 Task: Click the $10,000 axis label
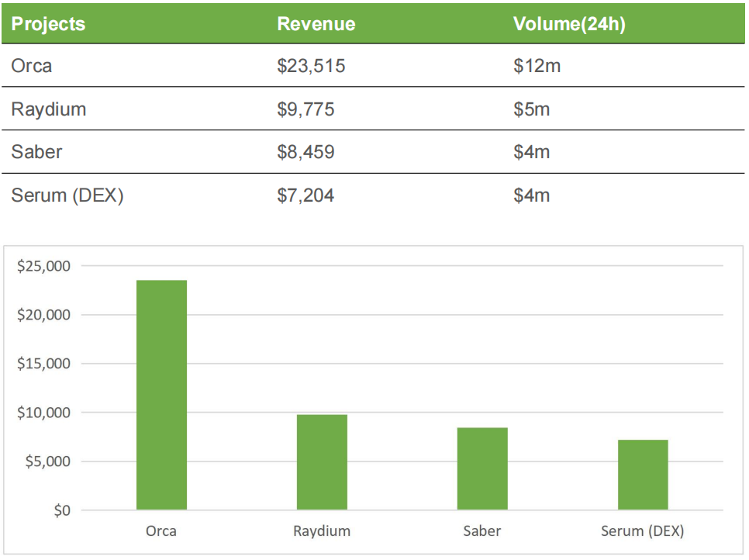[x=43, y=413]
